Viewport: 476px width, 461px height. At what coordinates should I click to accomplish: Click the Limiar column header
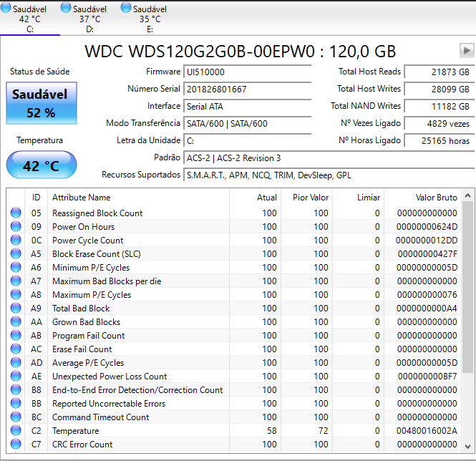point(359,198)
